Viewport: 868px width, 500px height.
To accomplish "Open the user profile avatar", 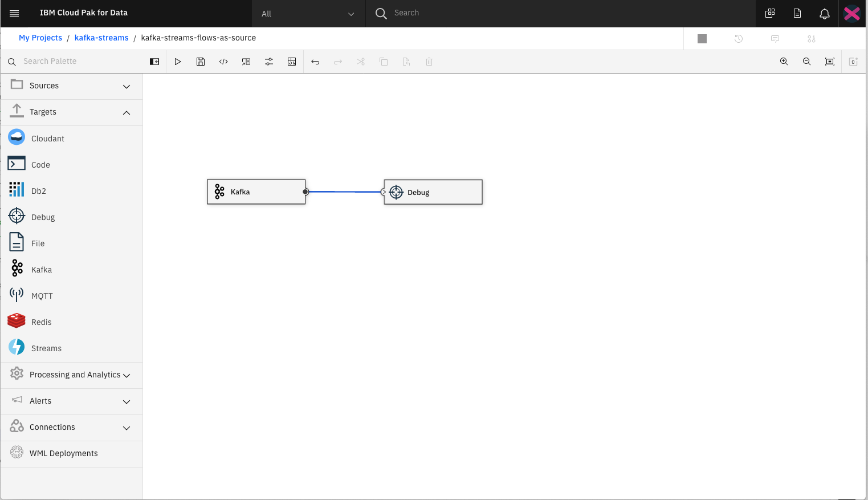I will click(x=852, y=13).
